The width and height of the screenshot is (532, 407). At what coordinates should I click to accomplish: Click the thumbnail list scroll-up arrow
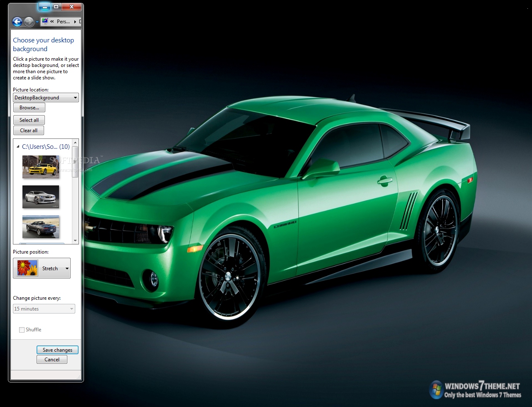(x=75, y=143)
